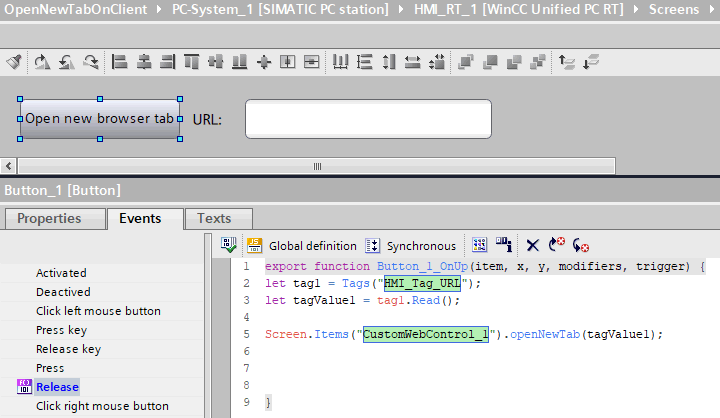Make selected objects the same height
The width and height of the screenshot is (720, 418).
tap(389, 62)
